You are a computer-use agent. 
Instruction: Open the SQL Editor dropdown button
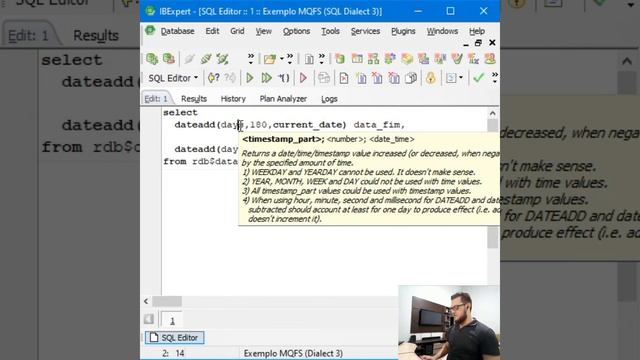[173, 78]
